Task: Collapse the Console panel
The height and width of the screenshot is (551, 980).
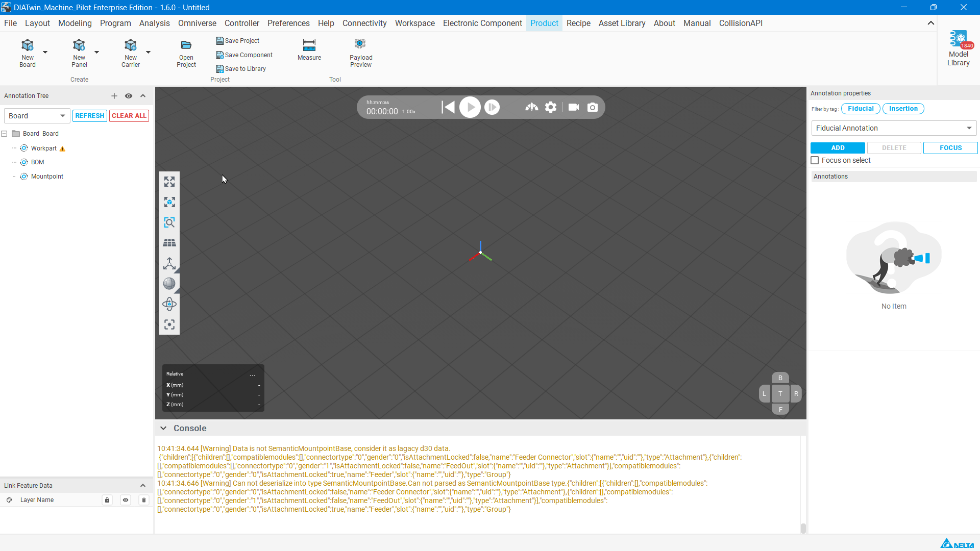Action: pos(163,429)
